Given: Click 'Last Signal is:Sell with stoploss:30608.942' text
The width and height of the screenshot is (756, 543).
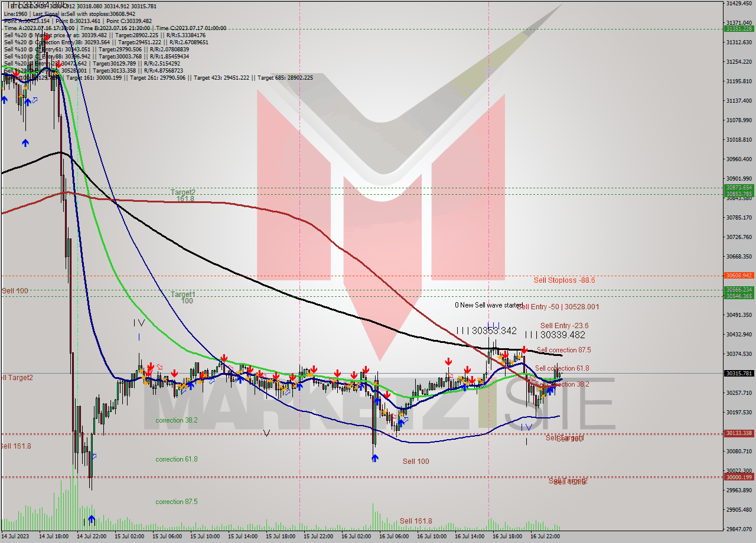Looking at the screenshot, I should click(84, 14).
